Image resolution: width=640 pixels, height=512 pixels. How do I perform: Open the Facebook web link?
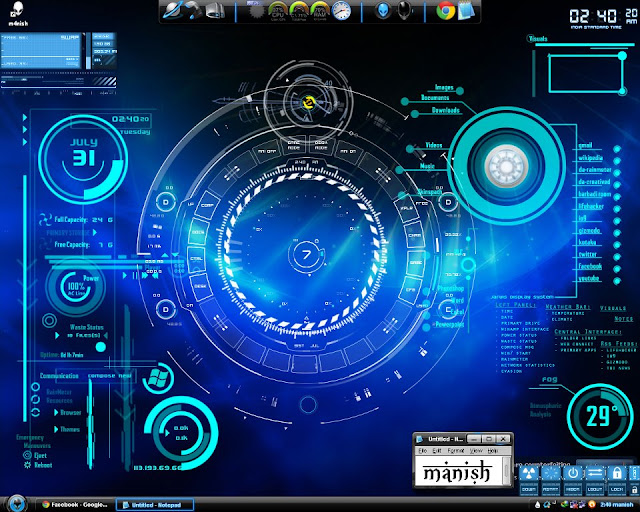(590, 266)
